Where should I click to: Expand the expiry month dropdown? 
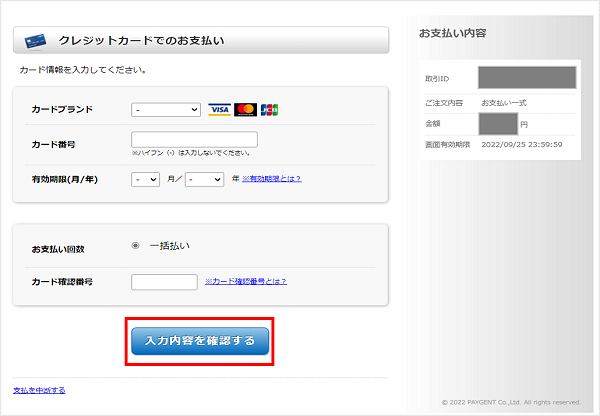(x=145, y=179)
